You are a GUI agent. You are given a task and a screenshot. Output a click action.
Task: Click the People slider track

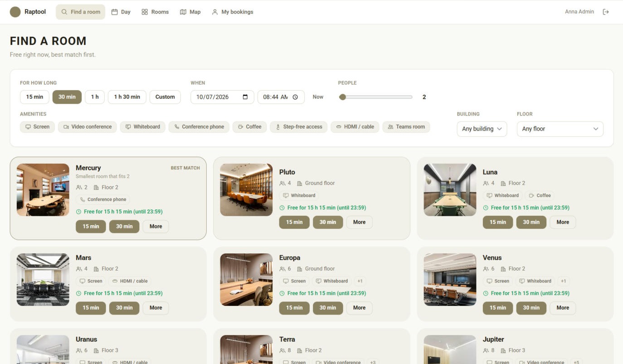376,97
